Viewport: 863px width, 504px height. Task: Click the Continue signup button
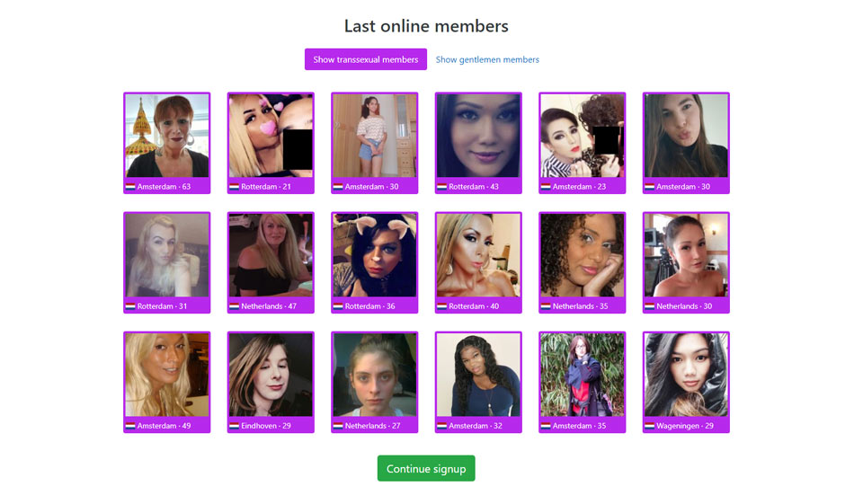(x=426, y=468)
